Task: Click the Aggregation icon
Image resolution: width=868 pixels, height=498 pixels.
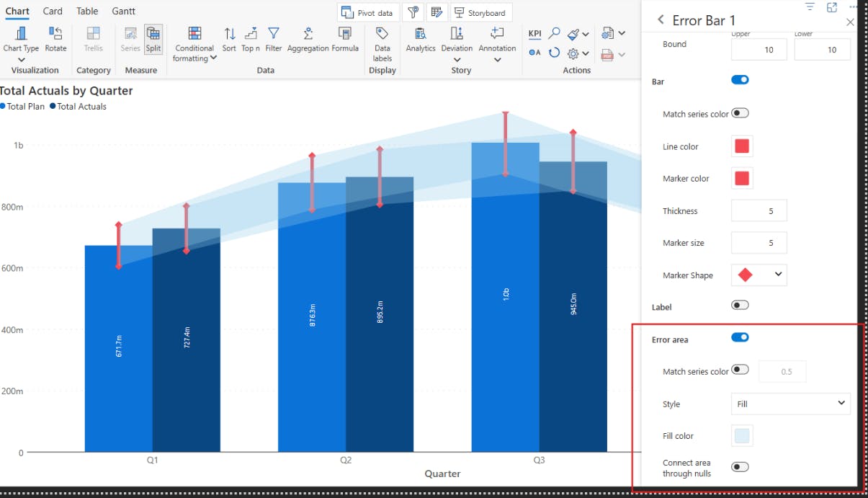Action: (308, 35)
